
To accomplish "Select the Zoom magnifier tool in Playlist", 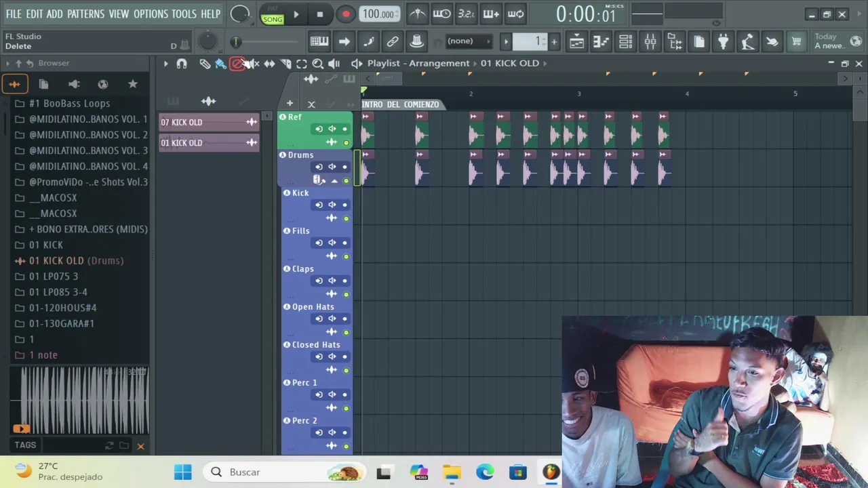I will [317, 64].
